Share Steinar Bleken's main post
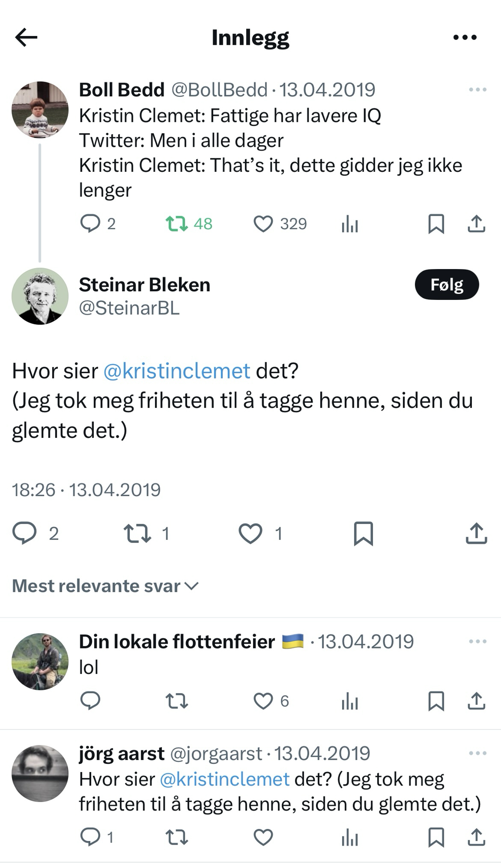Viewport: 501px width, 868px height. (x=476, y=533)
